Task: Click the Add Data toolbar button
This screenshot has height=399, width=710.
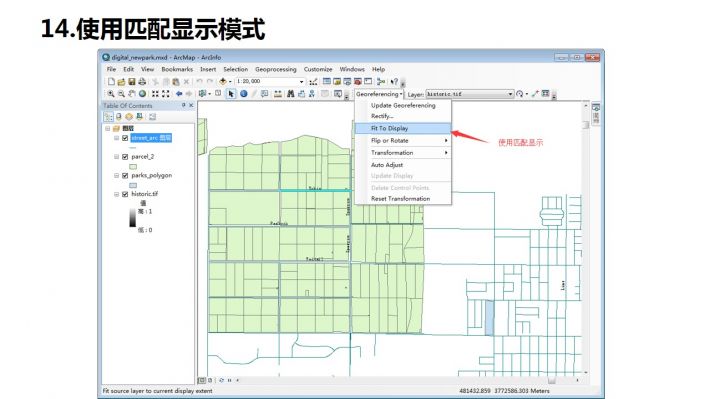Action: tap(223, 82)
